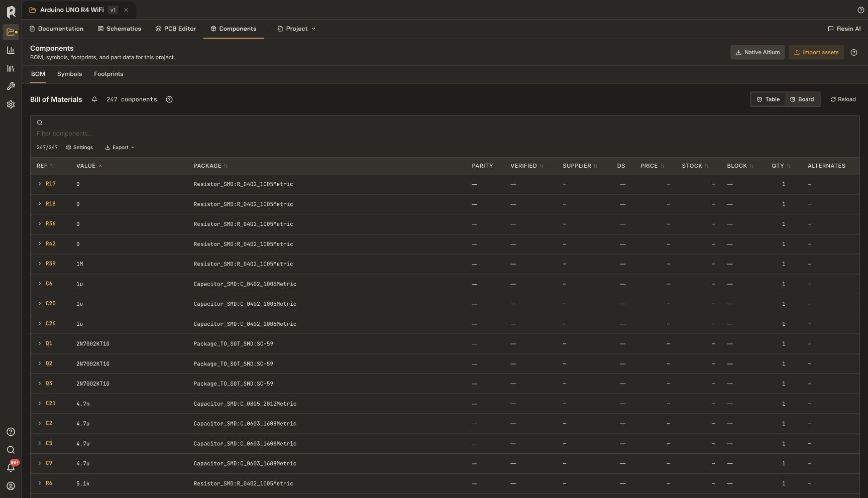
Task: Sort by the BLOCK column
Action: click(740, 166)
